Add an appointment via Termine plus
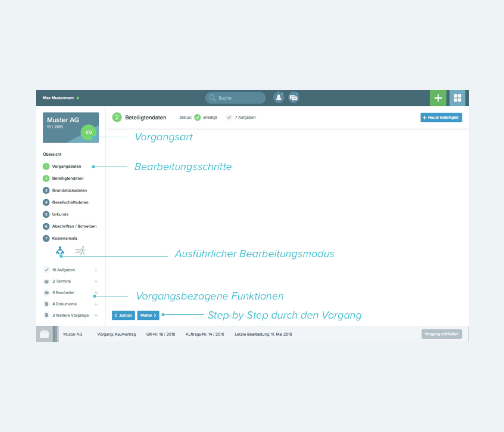504x432 pixels. pos(96,281)
